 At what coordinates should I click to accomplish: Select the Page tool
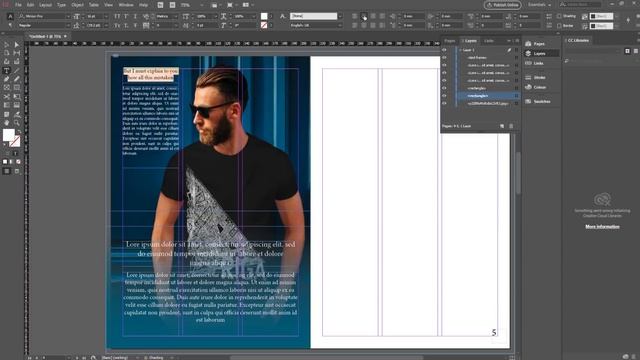pyautogui.click(x=7, y=53)
